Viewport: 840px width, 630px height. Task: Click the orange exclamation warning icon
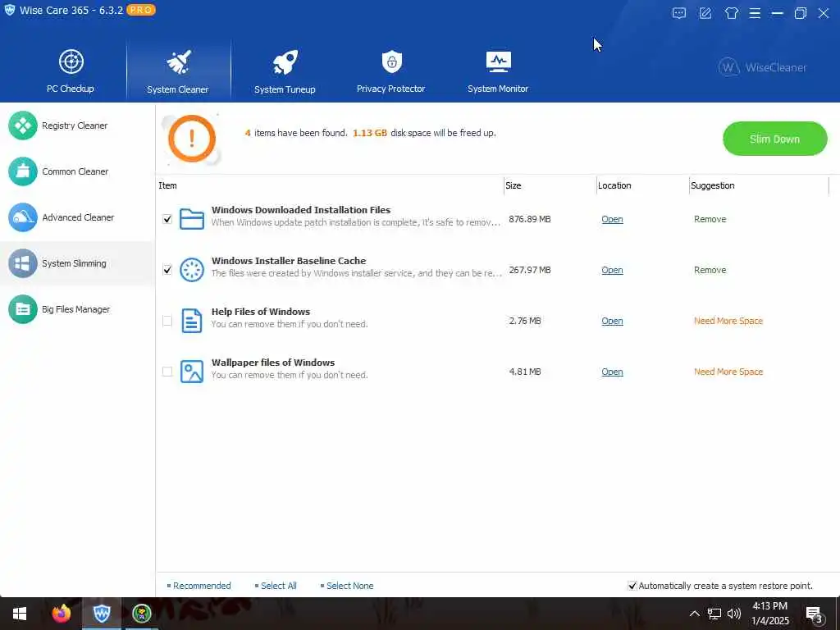click(x=192, y=139)
